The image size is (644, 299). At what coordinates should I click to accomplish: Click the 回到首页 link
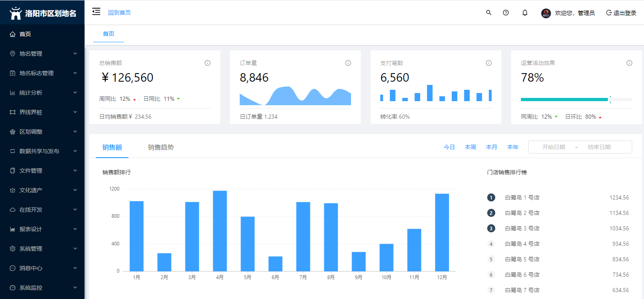pyautogui.click(x=119, y=13)
